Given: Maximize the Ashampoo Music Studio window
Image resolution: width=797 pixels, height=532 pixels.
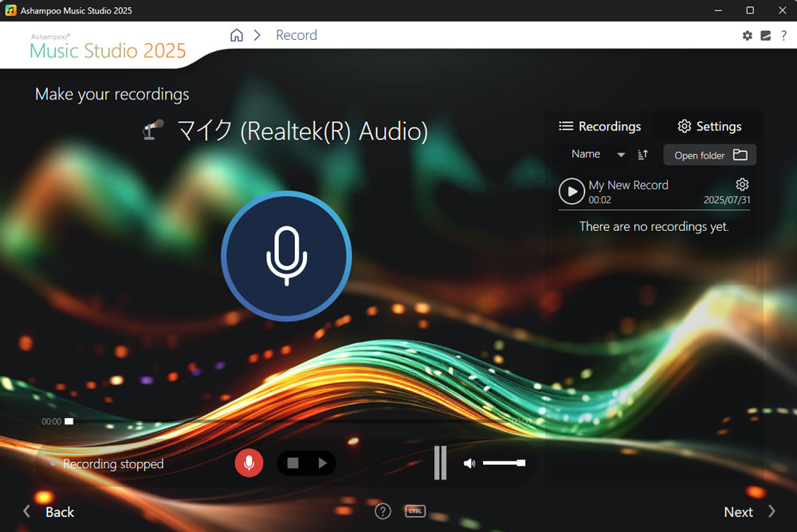Looking at the screenshot, I should point(750,10).
